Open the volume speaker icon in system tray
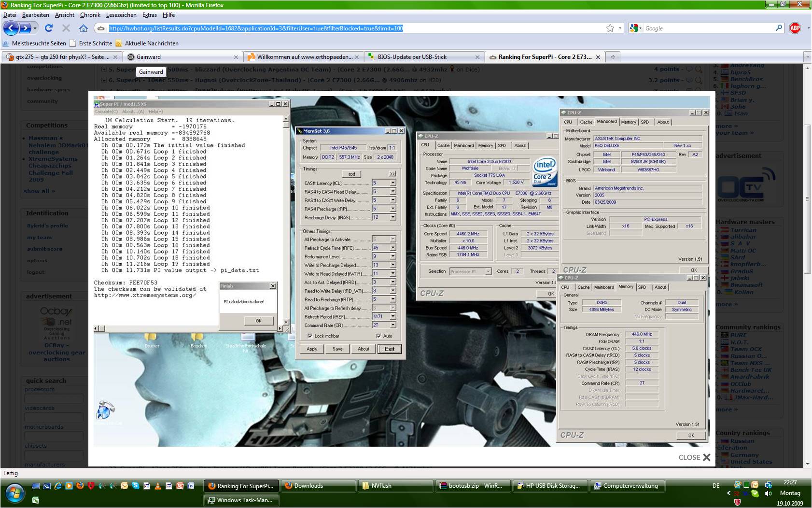The width and height of the screenshot is (812, 508). pos(769,494)
